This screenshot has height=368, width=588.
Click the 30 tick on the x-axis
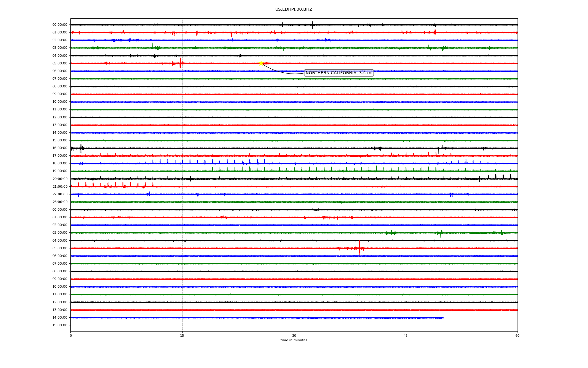[x=294, y=335]
